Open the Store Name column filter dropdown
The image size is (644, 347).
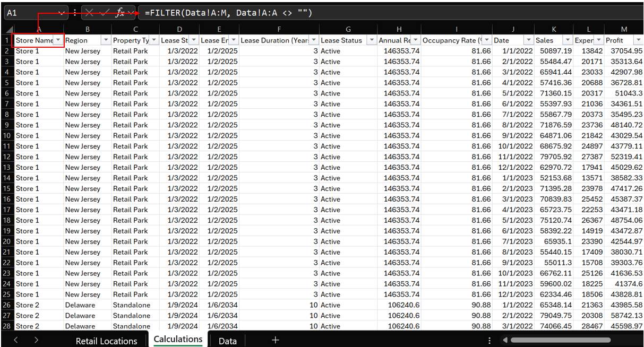click(58, 40)
